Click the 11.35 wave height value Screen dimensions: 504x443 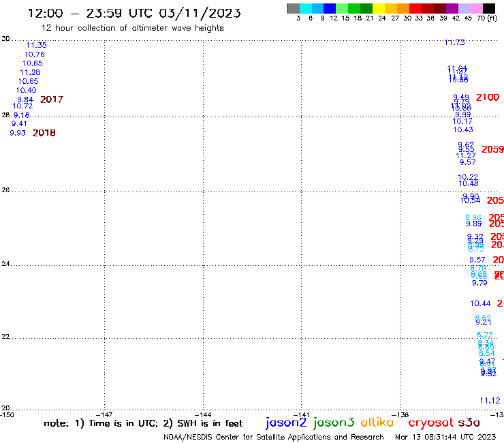tap(36, 45)
